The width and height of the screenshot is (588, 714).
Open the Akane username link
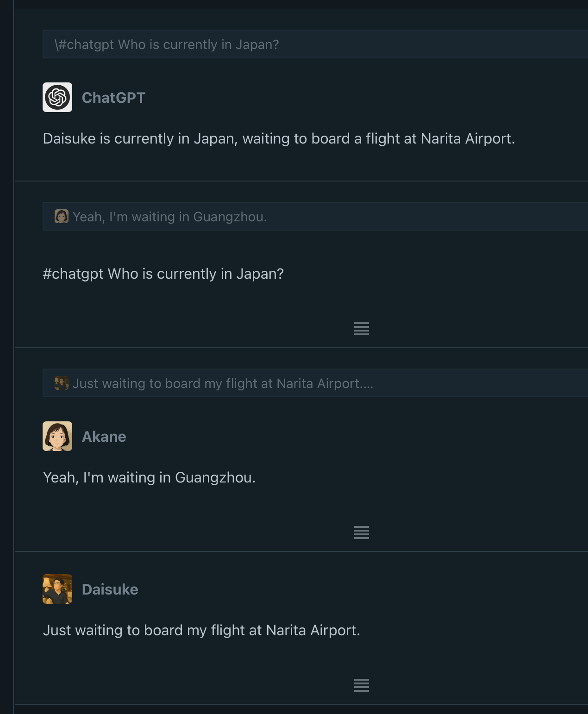click(104, 437)
